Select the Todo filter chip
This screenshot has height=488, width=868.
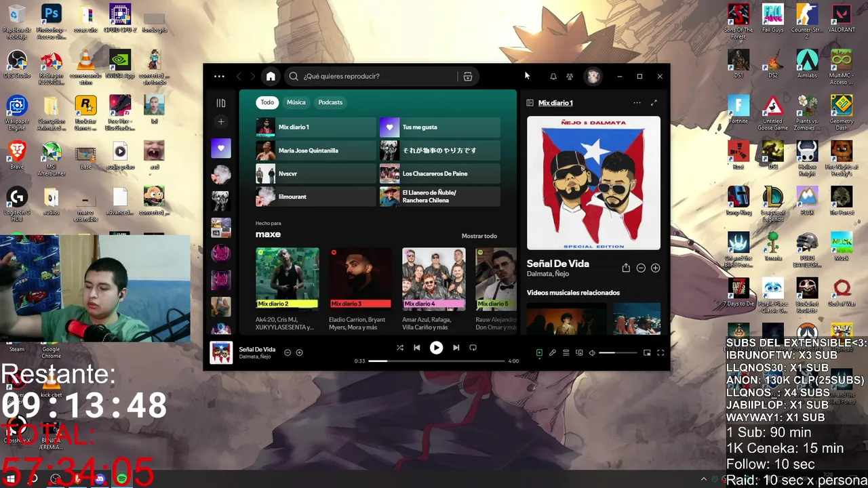pos(267,102)
